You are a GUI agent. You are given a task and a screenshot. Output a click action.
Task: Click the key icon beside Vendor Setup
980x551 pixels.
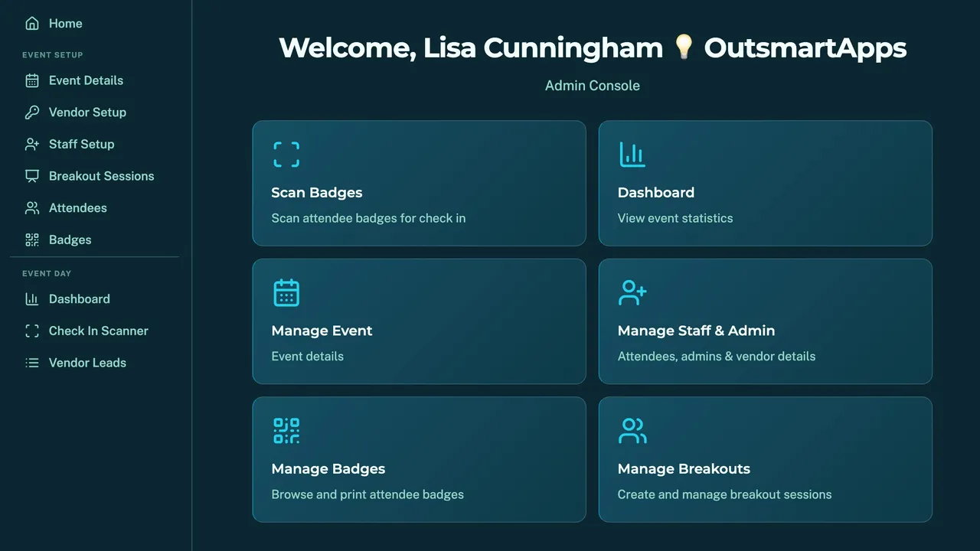tap(32, 112)
